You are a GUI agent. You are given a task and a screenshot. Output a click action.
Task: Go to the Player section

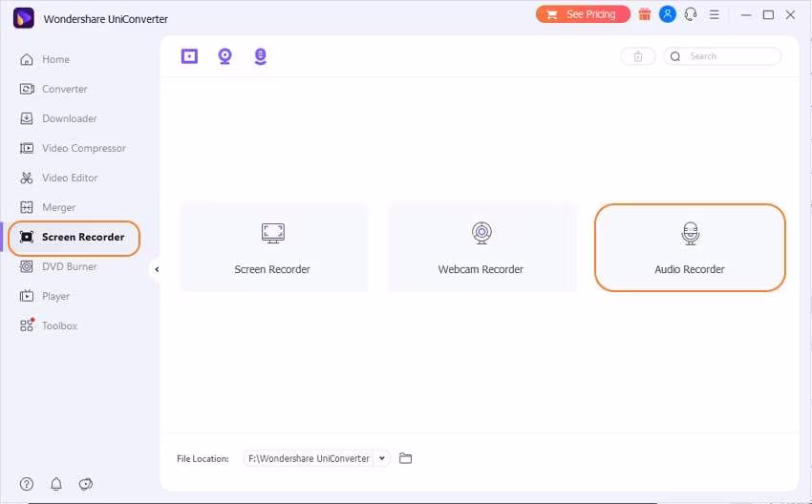(x=45, y=296)
